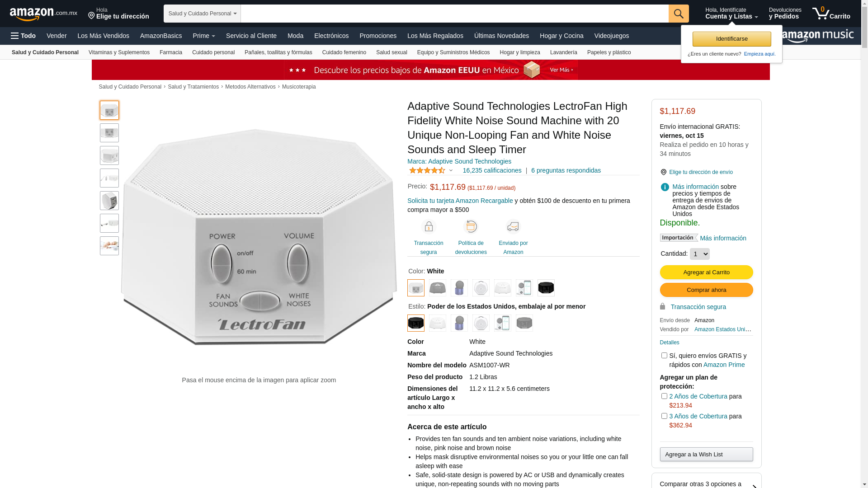Click the location pin beside Elige tu dirección
This screenshot has width=868, height=488.
click(91, 16)
